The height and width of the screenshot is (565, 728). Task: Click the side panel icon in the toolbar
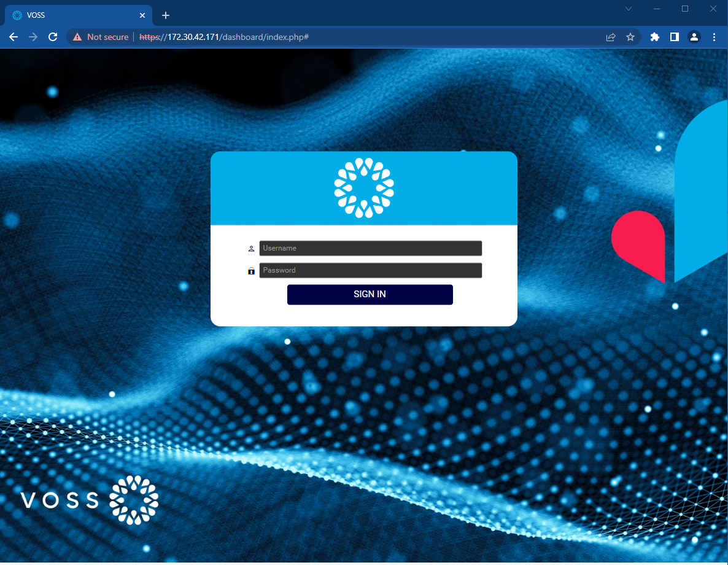(674, 37)
